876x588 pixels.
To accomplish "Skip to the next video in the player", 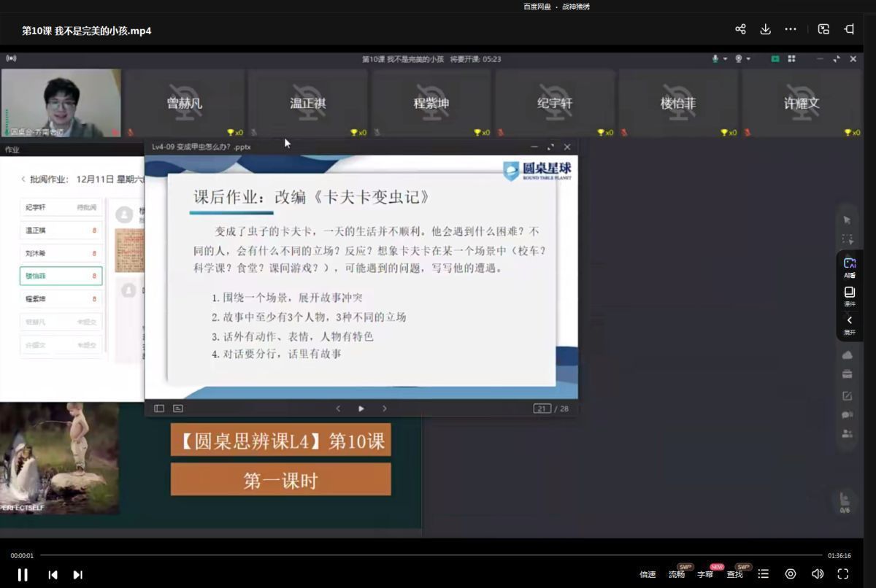I will click(x=77, y=575).
